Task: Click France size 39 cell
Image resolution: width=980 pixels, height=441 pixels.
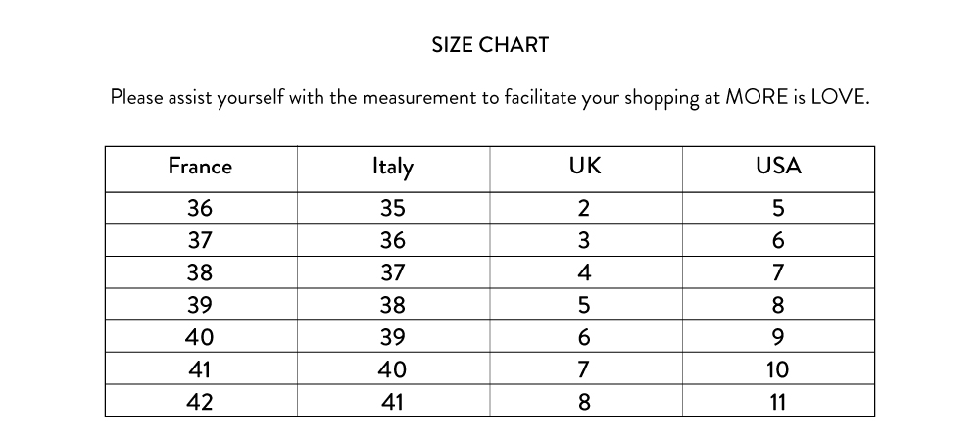Action: pos(200,305)
